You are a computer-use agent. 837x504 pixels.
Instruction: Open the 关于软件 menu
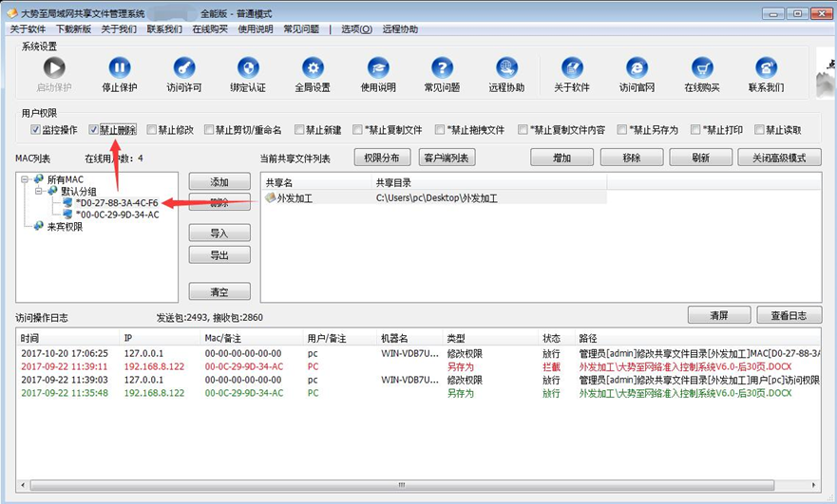(28, 29)
